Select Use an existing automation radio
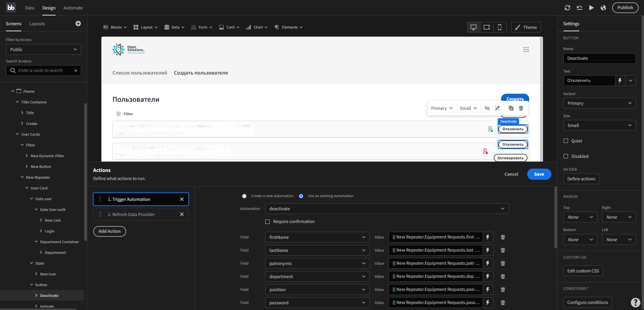 (301, 196)
